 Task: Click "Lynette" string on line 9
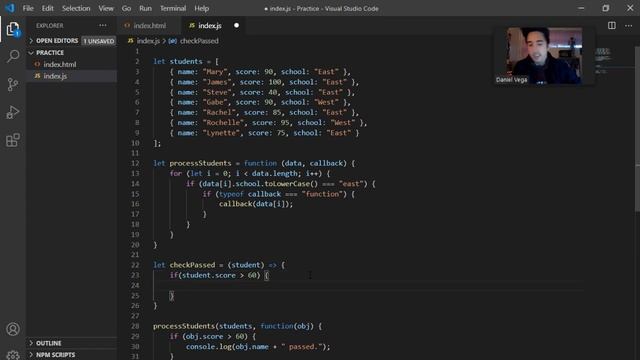tap(221, 133)
